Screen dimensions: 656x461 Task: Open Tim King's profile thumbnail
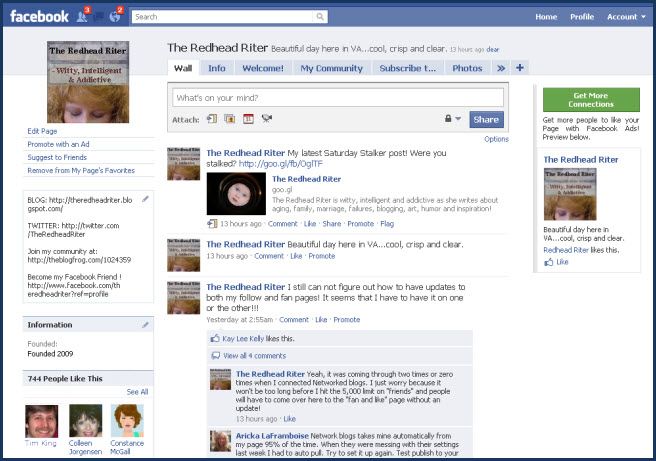point(42,421)
